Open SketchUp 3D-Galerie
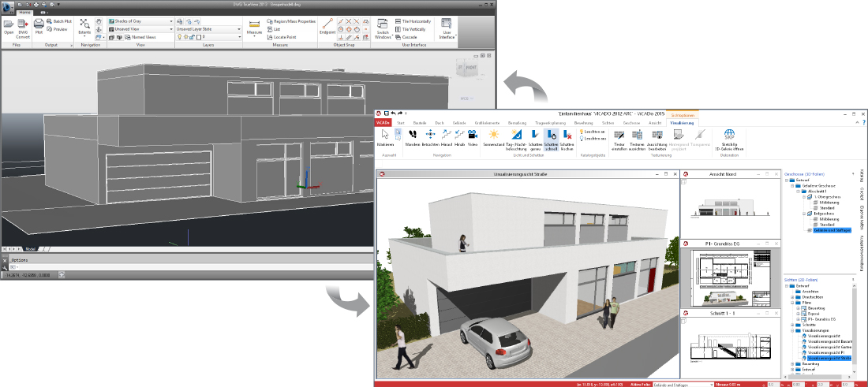 (x=729, y=140)
